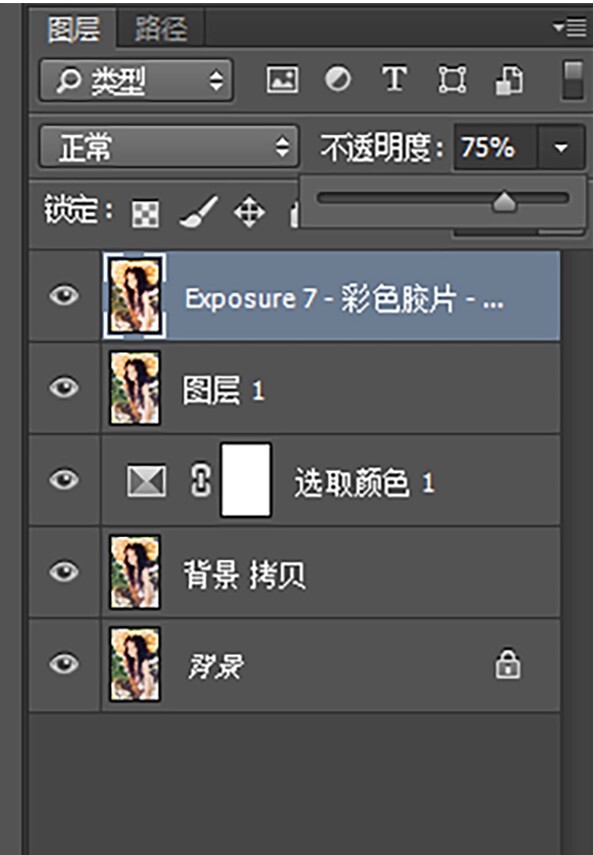The height and width of the screenshot is (855, 593).
Task: Click the 75% opacity input field
Action: (x=495, y=147)
